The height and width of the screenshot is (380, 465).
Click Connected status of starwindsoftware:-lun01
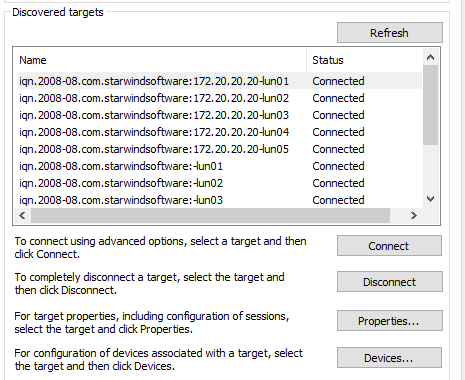click(338, 166)
